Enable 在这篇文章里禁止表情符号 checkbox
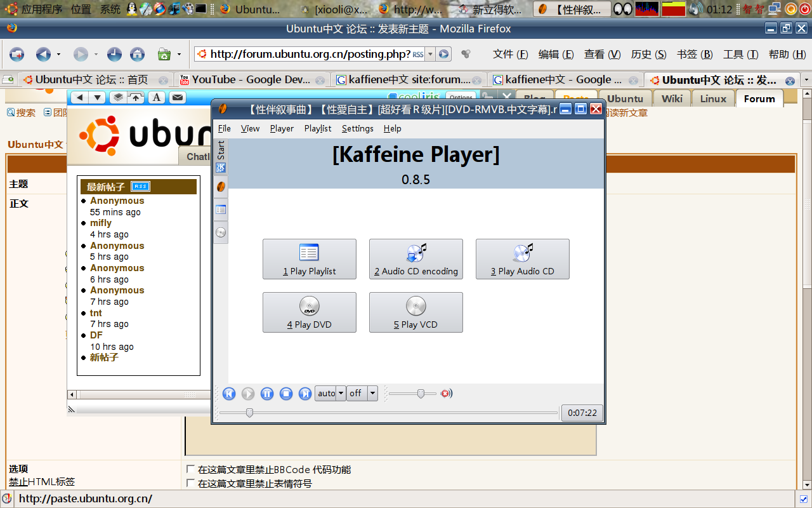This screenshot has height=508, width=812. click(x=190, y=484)
